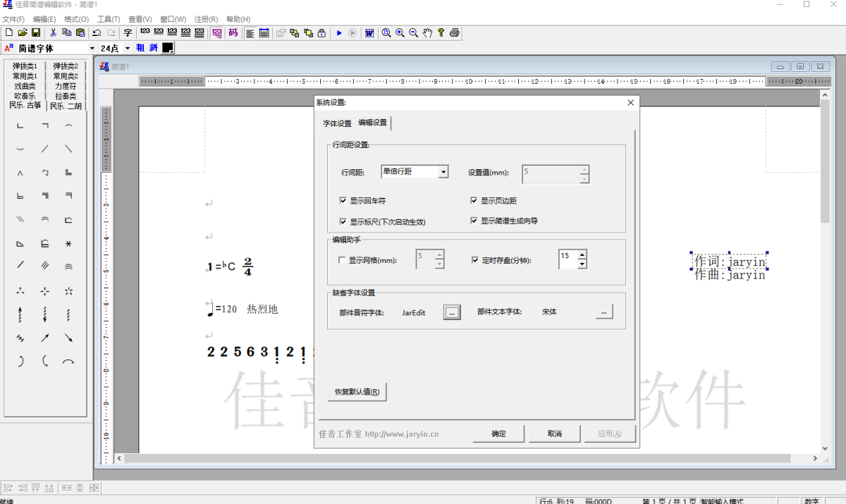Viewport: 846px width, 504px height.
Task: Click the Save file toolbar icon
Action: pyautogui.click(x=36, y=33)
